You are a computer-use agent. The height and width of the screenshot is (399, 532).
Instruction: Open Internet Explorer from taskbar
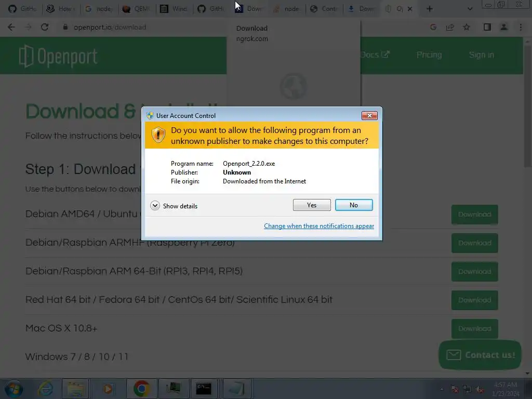[45, 389]
